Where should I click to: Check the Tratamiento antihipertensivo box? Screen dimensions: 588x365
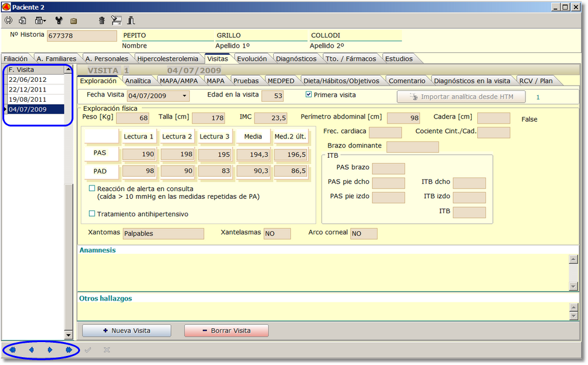click(92, 213)
